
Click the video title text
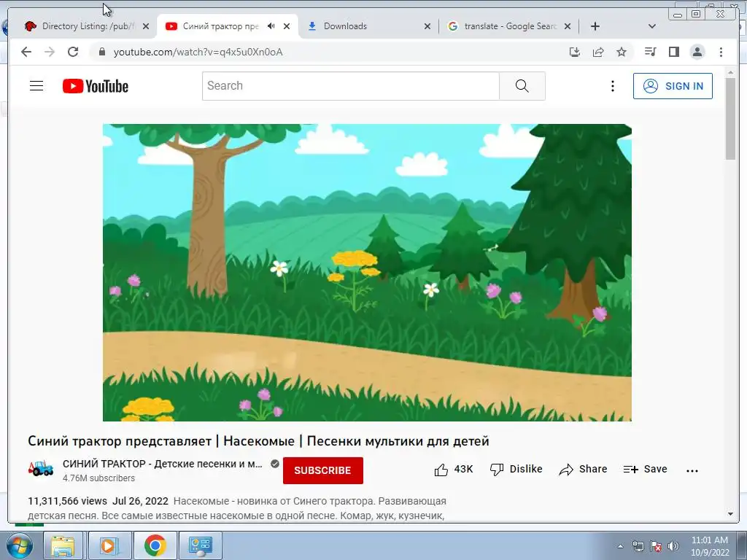point(258,441)
